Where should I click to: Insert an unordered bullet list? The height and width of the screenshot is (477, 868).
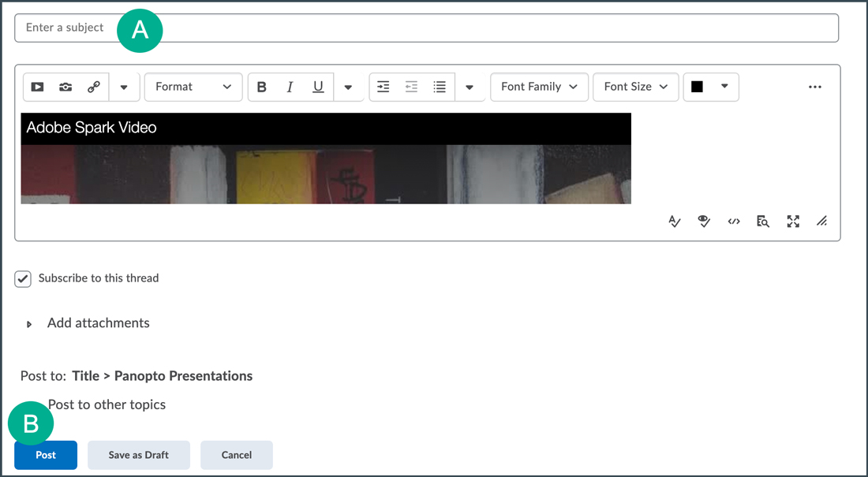pyautogui.click(x=440, y=87)
